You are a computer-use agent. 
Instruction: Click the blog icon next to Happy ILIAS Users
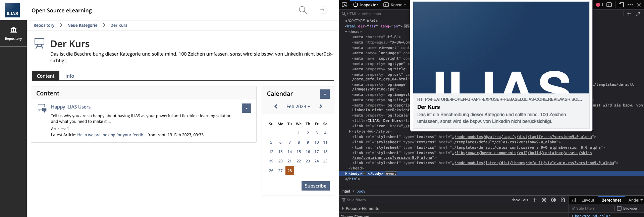coord(42,108)
